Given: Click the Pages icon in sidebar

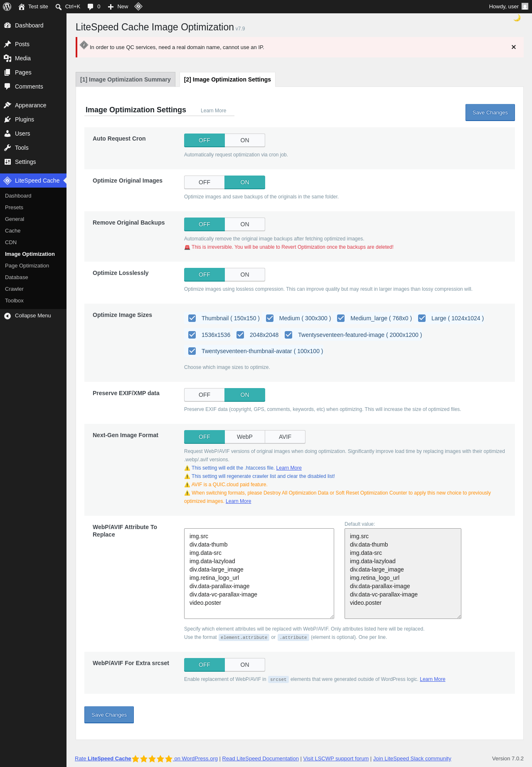Looking at the screenshot, I should coord(7,72).
